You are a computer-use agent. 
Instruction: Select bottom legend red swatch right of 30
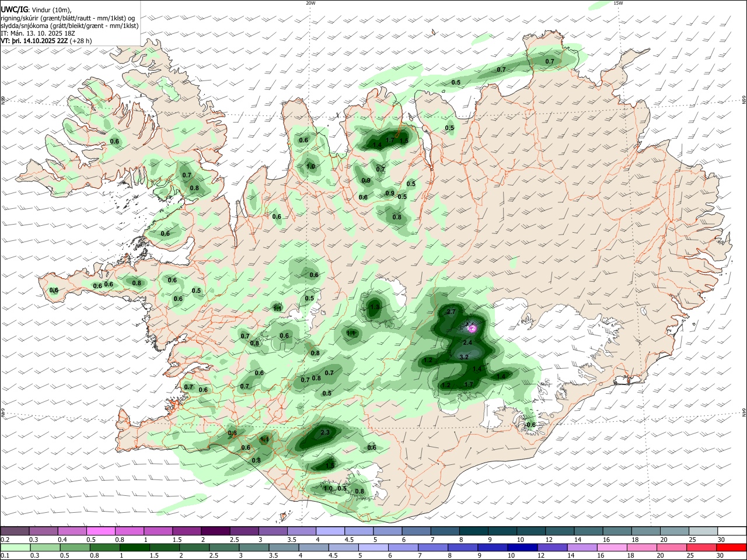tap(731, 547)
